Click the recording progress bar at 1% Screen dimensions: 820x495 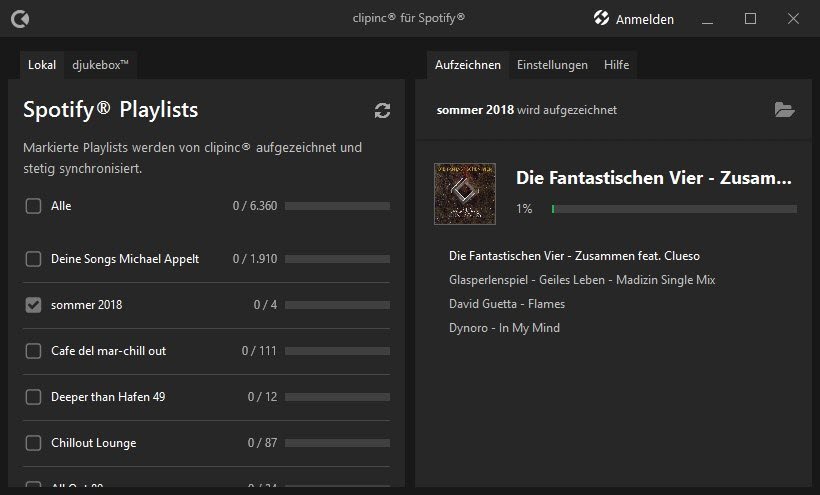[674, 209]
